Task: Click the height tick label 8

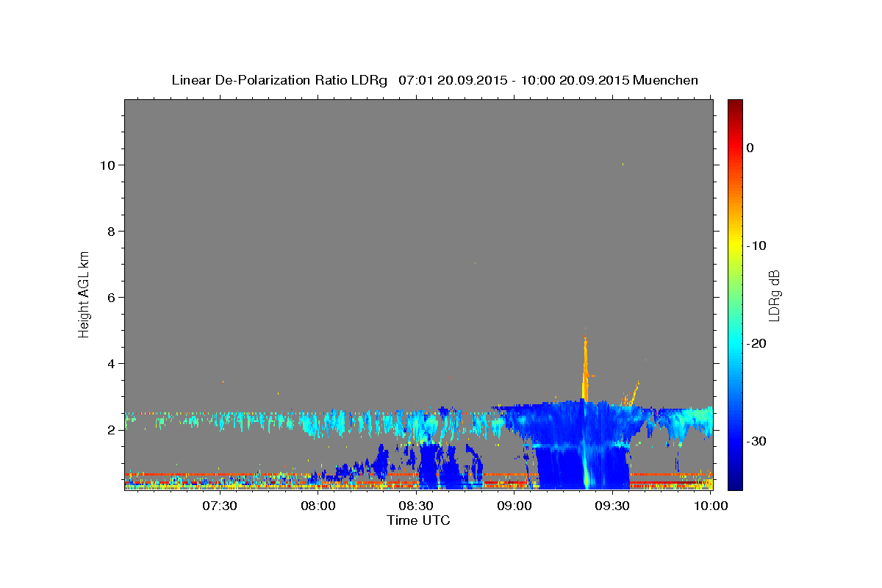Action: click(111, 232)
